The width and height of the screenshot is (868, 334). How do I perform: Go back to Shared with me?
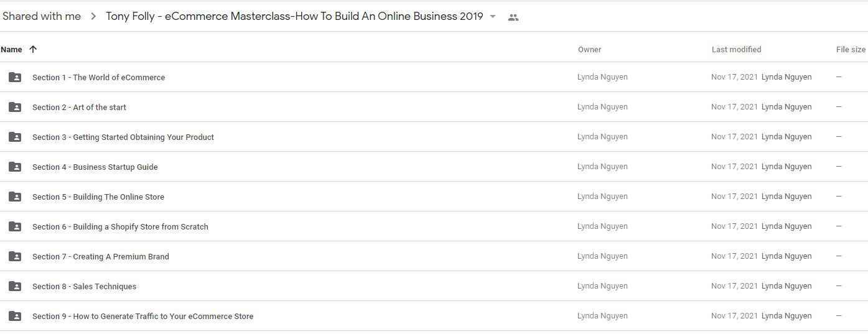[x=42, y=17]
